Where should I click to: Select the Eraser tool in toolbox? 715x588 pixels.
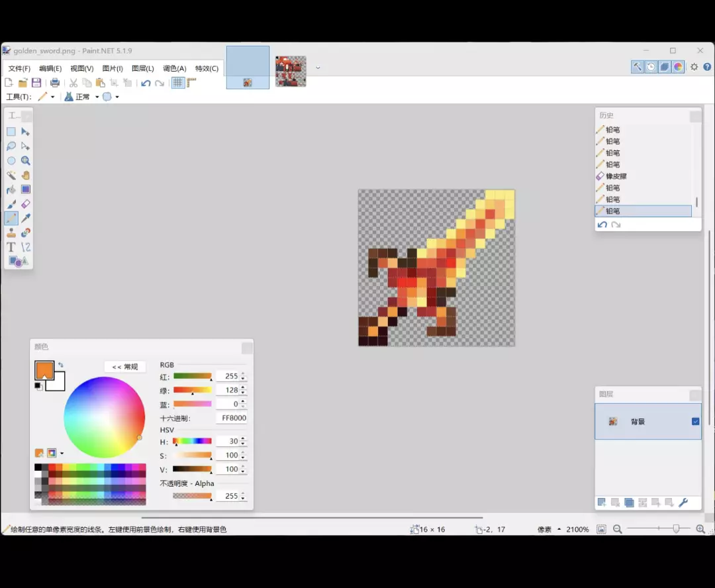point(26,204)
